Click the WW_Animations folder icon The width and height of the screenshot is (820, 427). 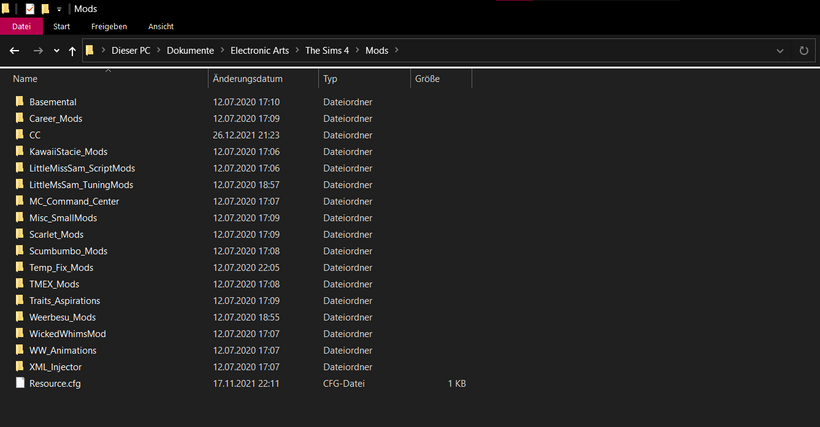[20, 350]
